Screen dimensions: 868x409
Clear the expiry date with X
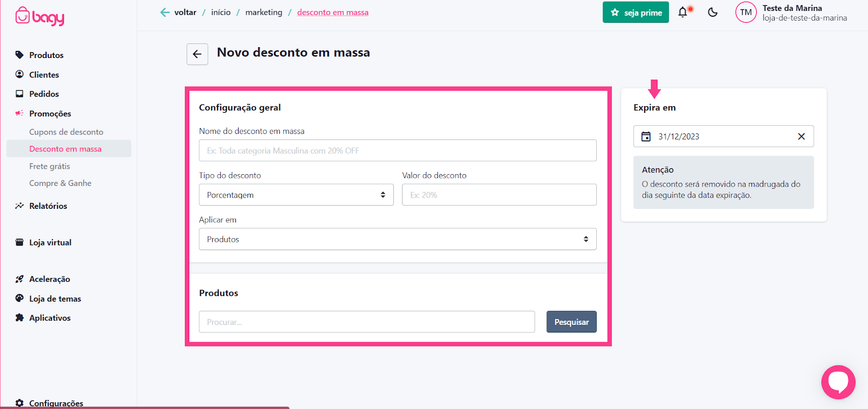[x=801, y=136]
